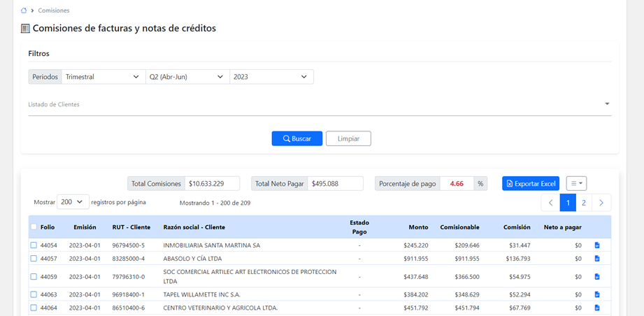Expand the Listado de Clientes selector
The width and height of the screenshot is (644, 316).
606,104
